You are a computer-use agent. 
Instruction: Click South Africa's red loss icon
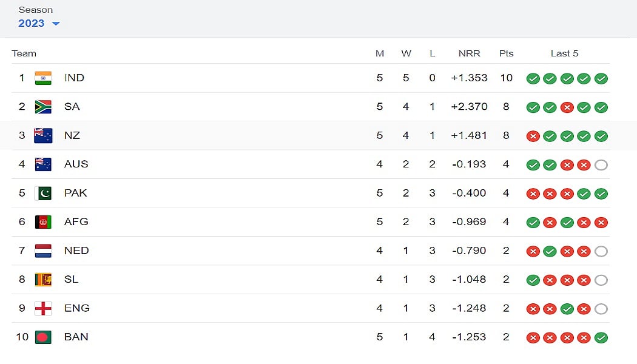[x=567, y=107]
